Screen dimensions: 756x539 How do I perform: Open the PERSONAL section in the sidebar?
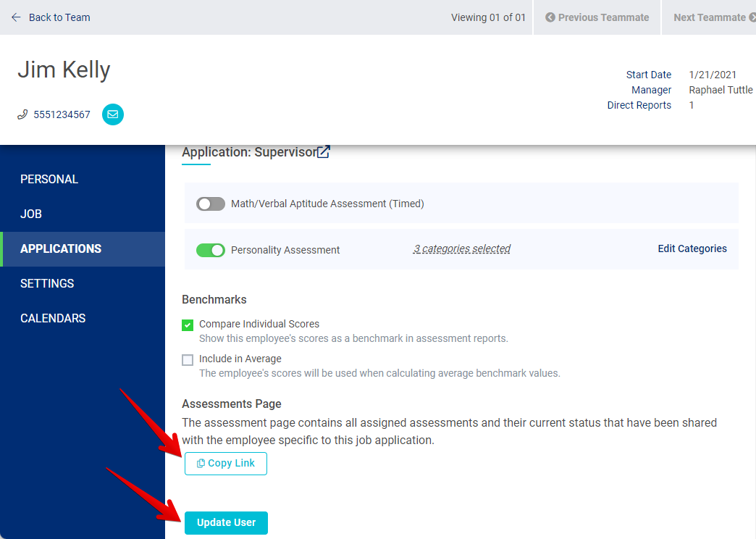(x=49, y=179)
